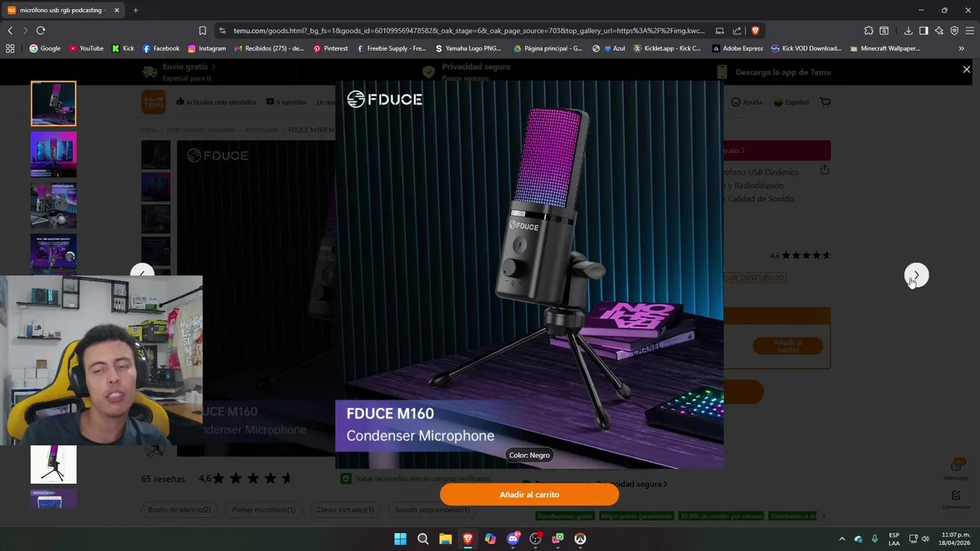
Task: Add the microphone with Añadir al carrito
Action: coord(529,494)
